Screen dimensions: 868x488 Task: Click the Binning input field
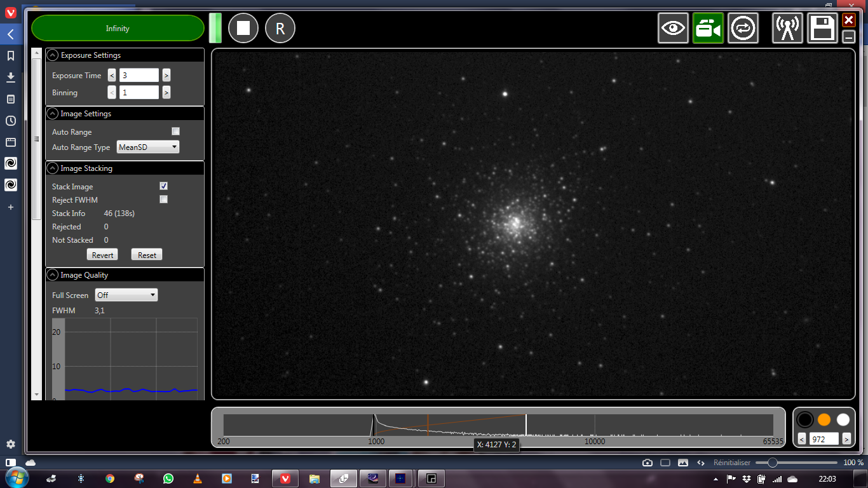tap(139, 93)
